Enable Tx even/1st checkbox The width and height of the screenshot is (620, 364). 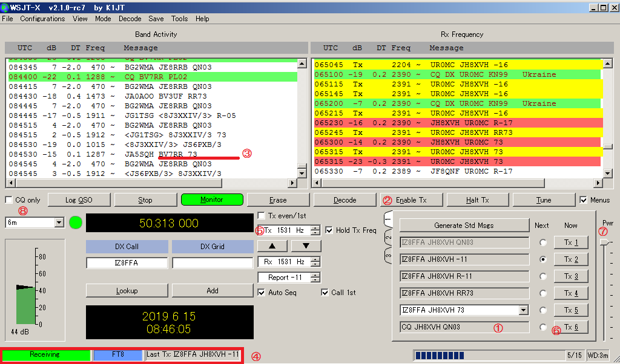262,216
